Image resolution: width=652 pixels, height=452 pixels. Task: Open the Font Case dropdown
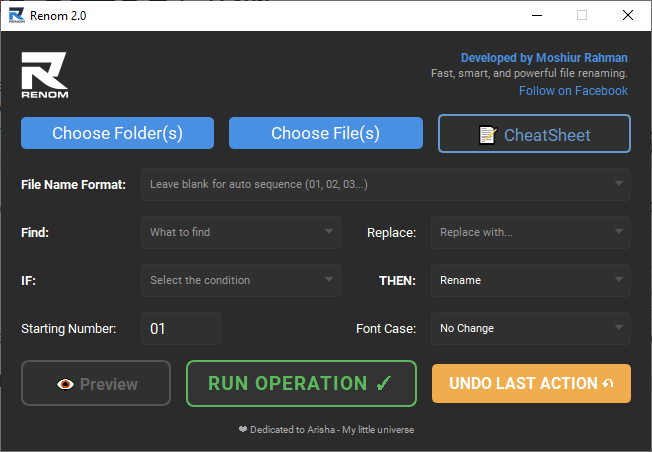click(x=619, y=328)
